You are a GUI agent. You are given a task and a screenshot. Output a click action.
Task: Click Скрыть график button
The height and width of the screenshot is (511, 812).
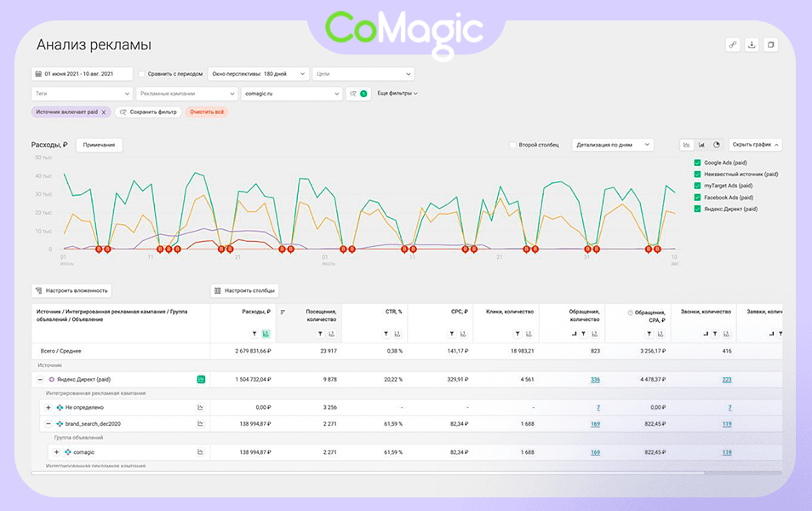756,145
